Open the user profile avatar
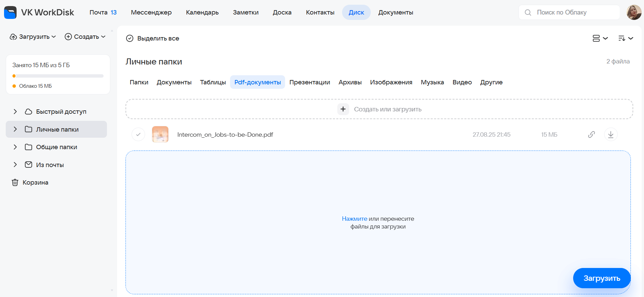Viewport: 644px width, 297px height. click(x=634, y=12)
